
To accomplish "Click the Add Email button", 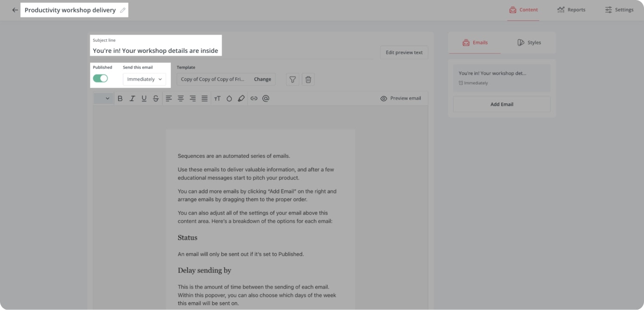I will click(502, 104).
